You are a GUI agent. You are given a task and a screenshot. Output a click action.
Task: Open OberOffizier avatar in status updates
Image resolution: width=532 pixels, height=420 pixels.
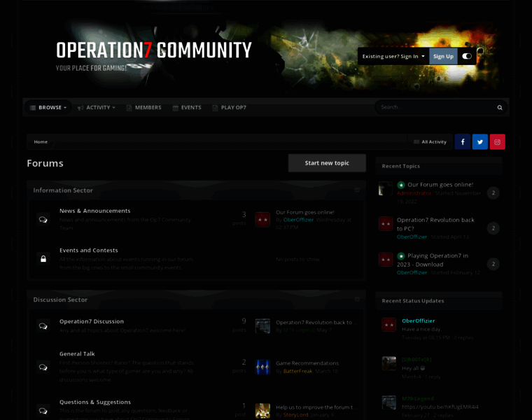[388, 325]
